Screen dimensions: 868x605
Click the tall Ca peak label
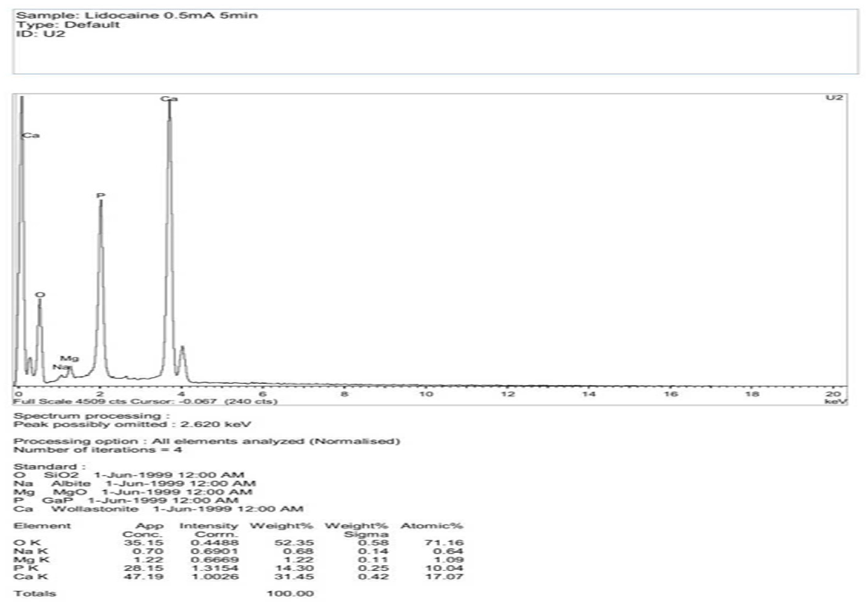point(169,99)
